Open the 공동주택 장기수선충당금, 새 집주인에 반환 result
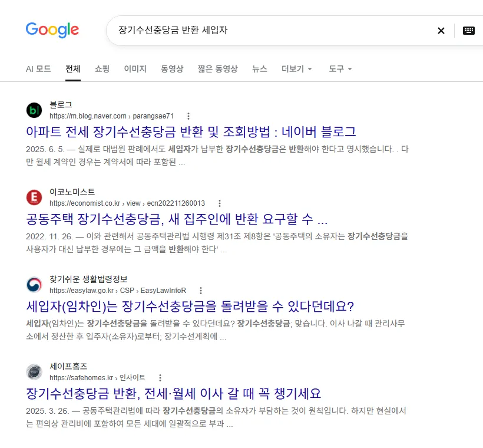This screenshot has width=483, height=448. coord(177,219)
